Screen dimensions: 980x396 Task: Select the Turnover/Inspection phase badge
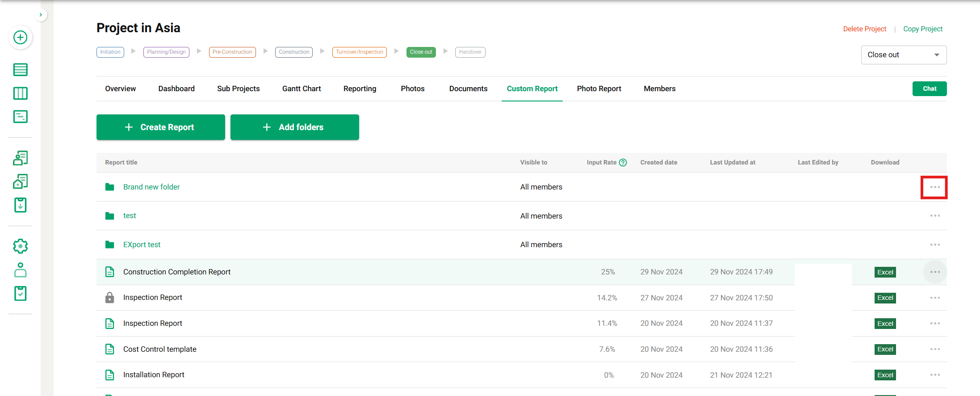point(359,52)
